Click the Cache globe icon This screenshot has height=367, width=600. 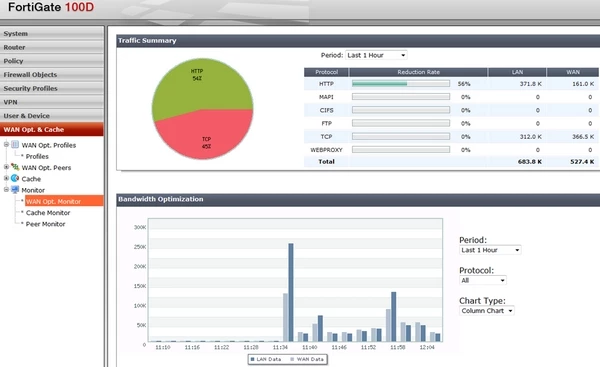point(15,178)
